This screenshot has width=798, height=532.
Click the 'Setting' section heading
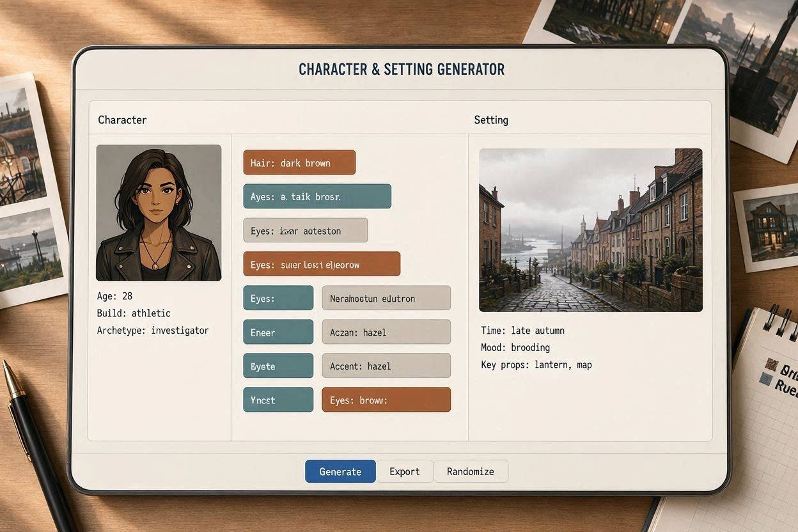pos(491,120)
